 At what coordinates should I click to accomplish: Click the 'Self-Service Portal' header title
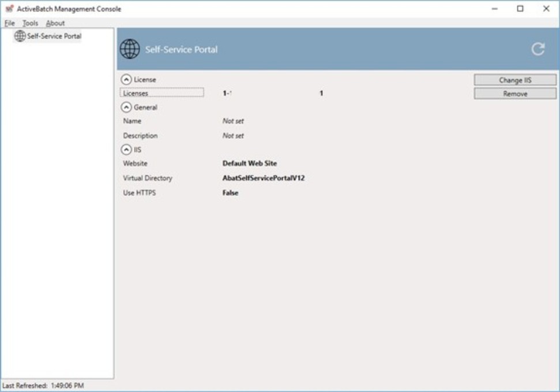[x=181, y=49]
